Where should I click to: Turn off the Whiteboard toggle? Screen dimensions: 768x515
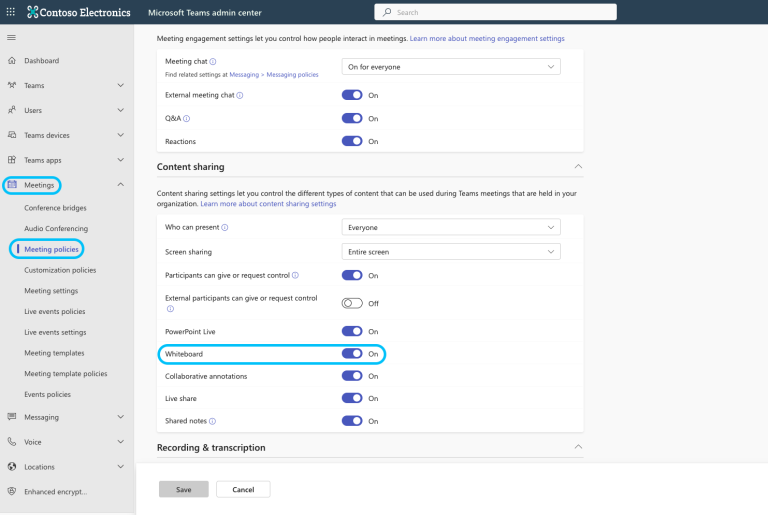click(352, 353)
